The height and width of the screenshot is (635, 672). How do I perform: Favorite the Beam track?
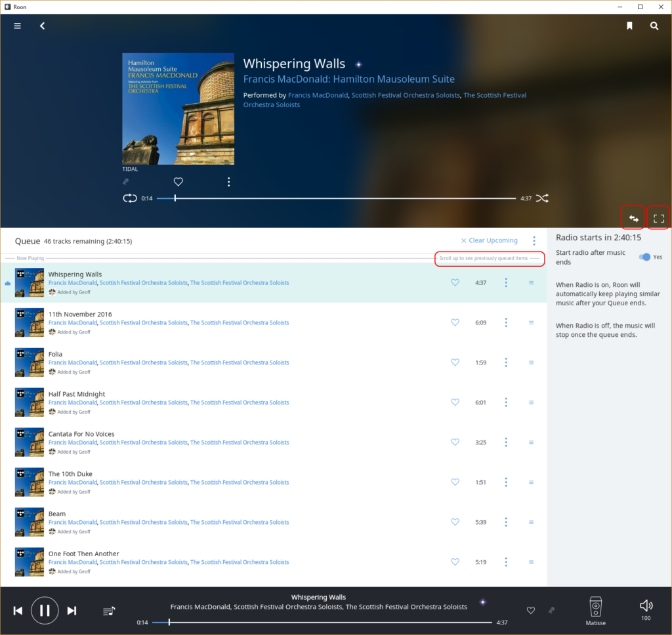(455, 522)
